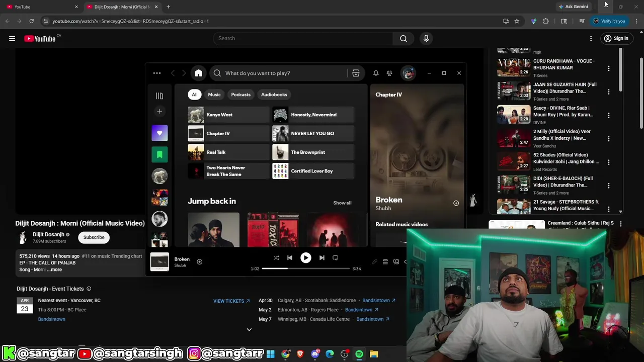Add Broken to library in Now Playing panel
This screenshot has height=362, width=644.
456,203
